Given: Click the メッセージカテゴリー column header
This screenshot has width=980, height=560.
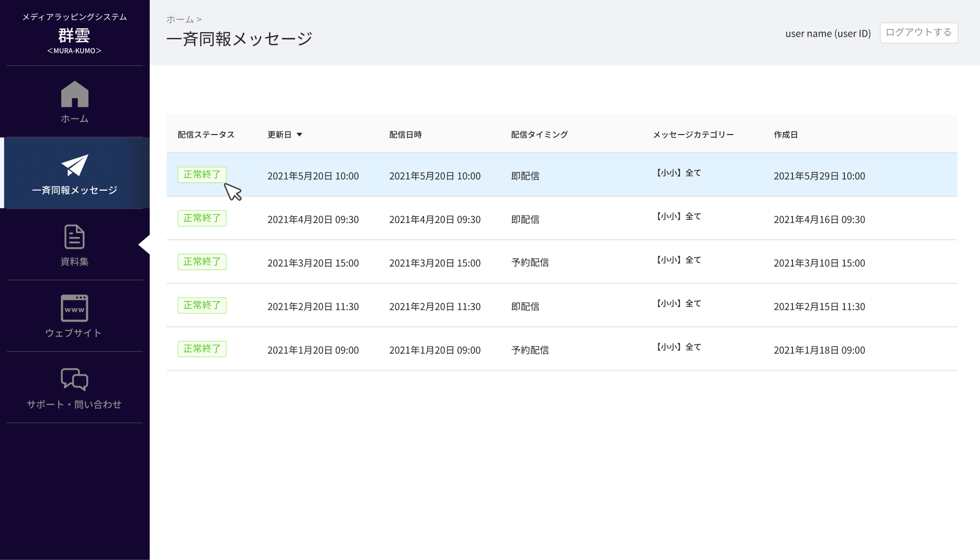Looking at the screenshot, I should [x=693, y=135].
